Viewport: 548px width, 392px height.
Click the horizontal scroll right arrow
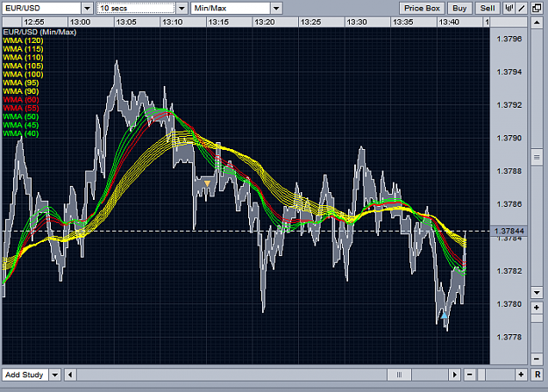(455, 374)
